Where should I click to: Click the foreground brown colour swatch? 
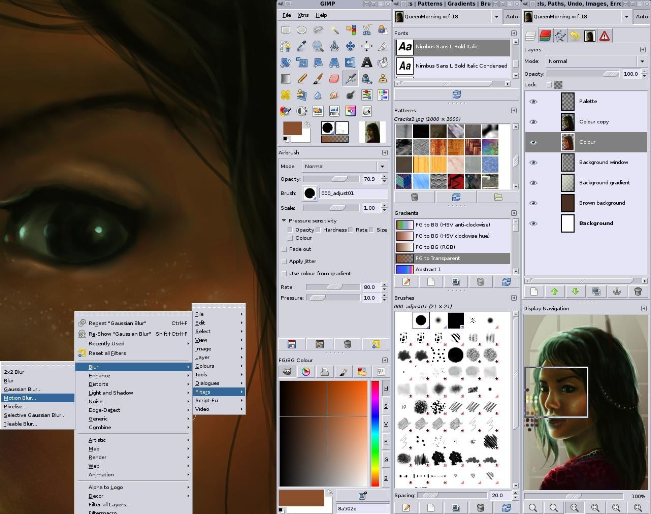292,128
